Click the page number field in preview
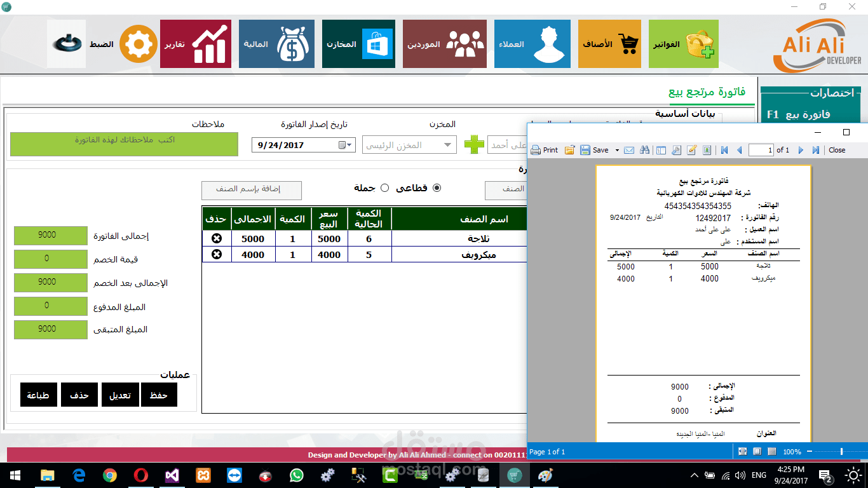Image resolution: width=868 pixels, height=488 pixels. (x=761, y=150)
